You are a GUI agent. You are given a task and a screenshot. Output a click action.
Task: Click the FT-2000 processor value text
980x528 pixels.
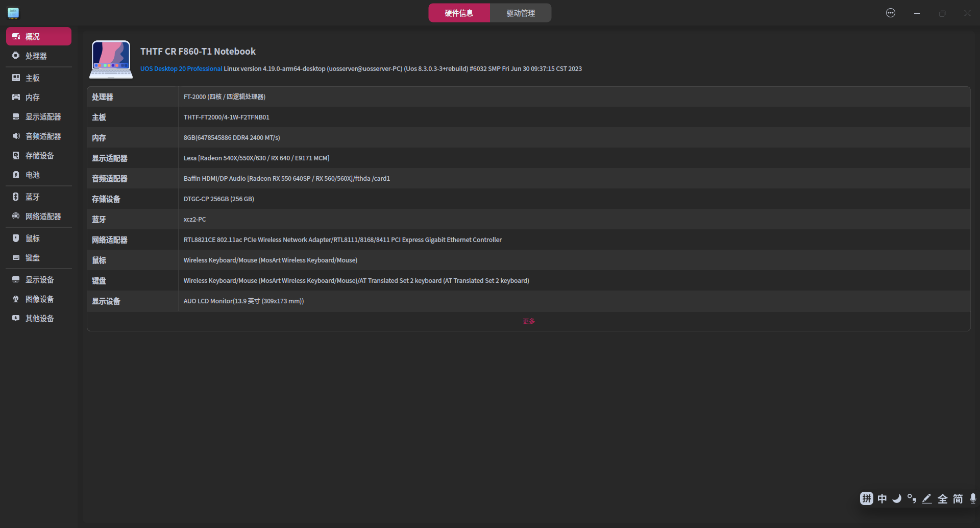point(225,97)
